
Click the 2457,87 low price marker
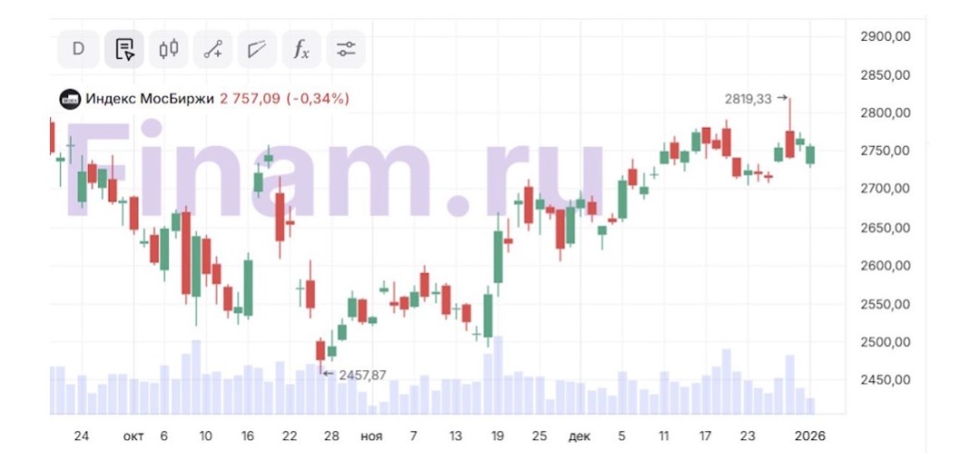click(361, 374)
